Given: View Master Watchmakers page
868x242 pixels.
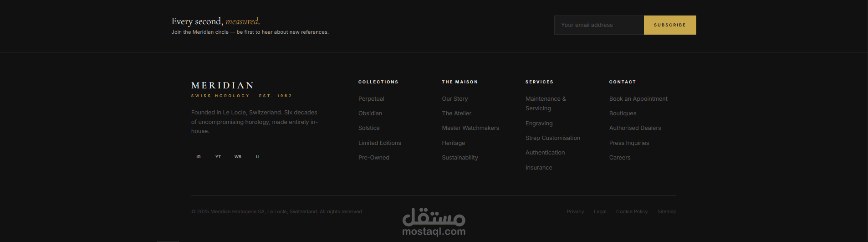Looking at the screenshot, I should [x=470, y=128].
